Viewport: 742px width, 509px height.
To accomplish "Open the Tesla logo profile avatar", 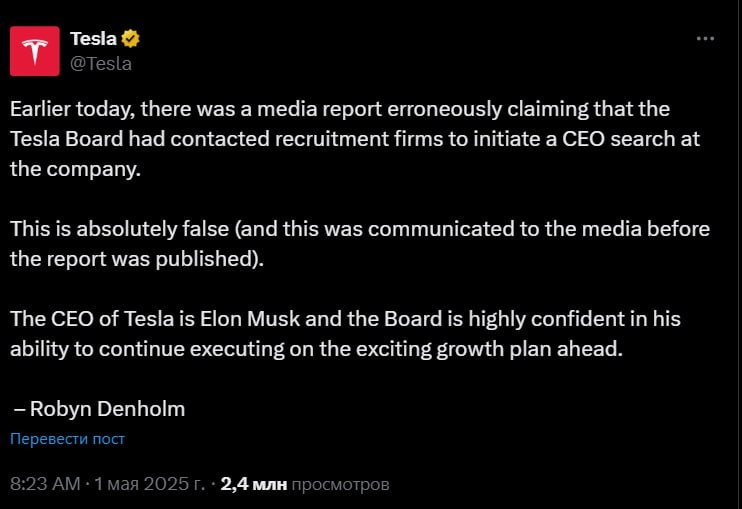I will [x=35, y=51].
